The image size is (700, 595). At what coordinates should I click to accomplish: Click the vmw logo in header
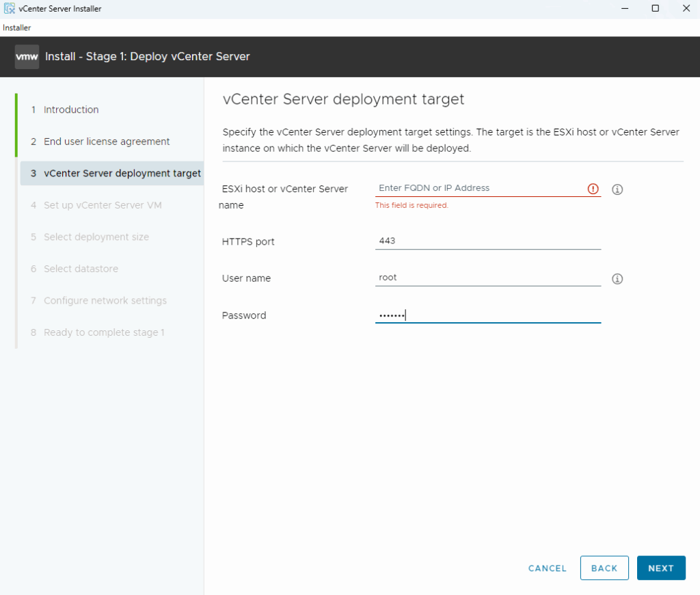[x=27, y=57]
